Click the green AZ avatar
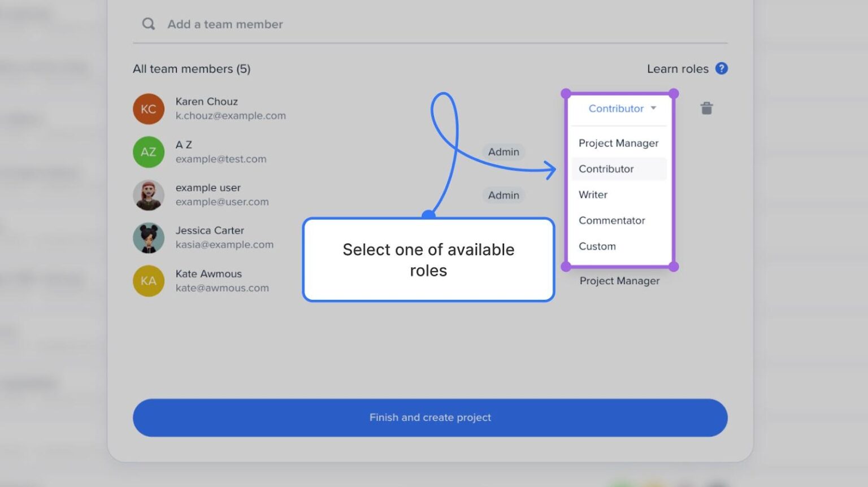 [x=148, y=152]
